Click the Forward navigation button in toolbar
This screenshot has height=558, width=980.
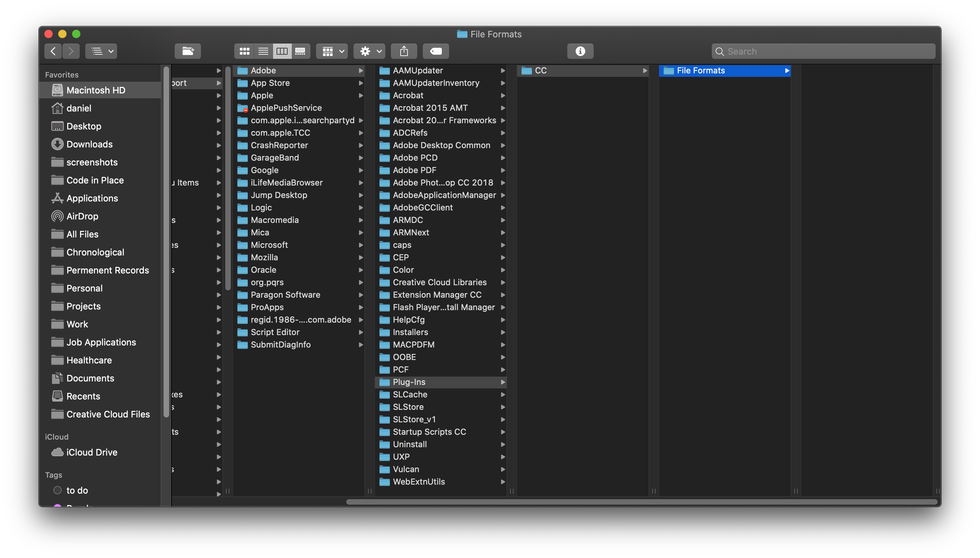(x=70, y=51)
